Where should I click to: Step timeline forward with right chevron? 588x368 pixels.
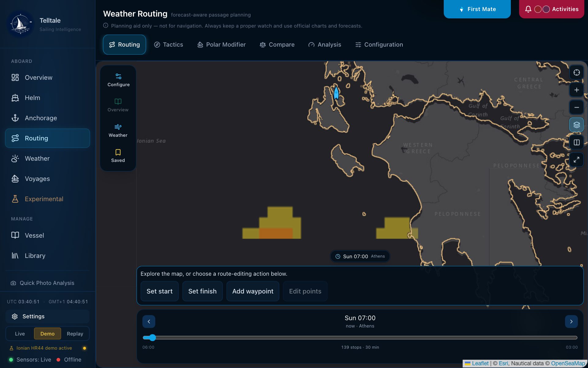click(x=571, y=322)
